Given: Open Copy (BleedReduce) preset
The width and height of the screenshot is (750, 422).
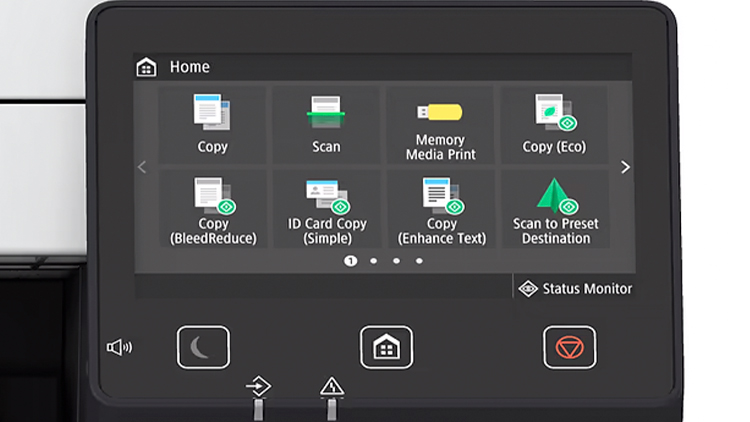Looking at the screenshot, I should 212,210.
